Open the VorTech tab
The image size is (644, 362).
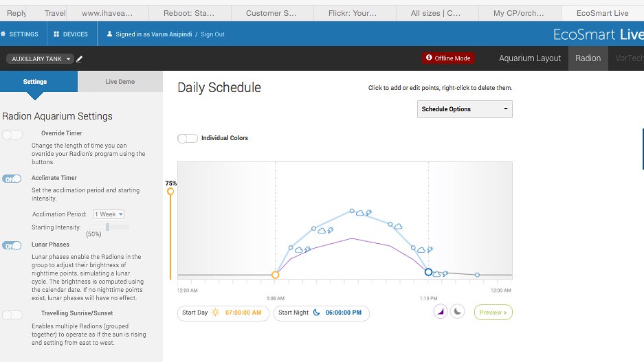[629, 58]
